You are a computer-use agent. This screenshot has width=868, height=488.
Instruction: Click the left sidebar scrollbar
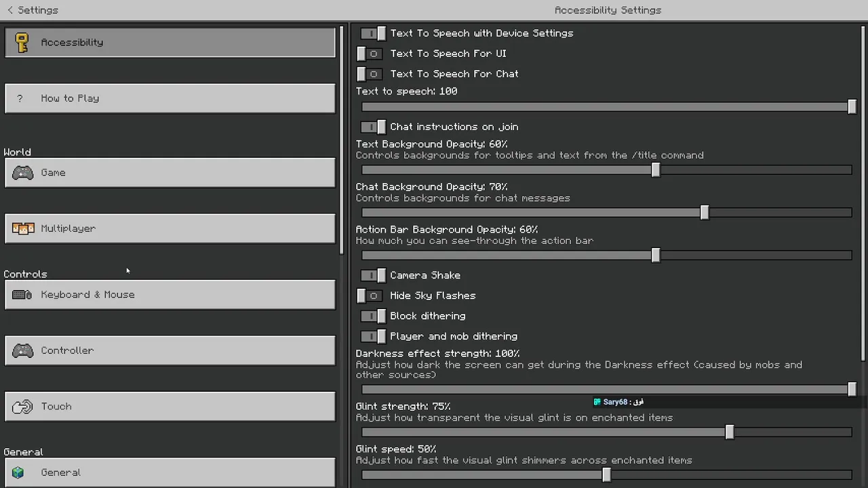(x=341, y=140)
